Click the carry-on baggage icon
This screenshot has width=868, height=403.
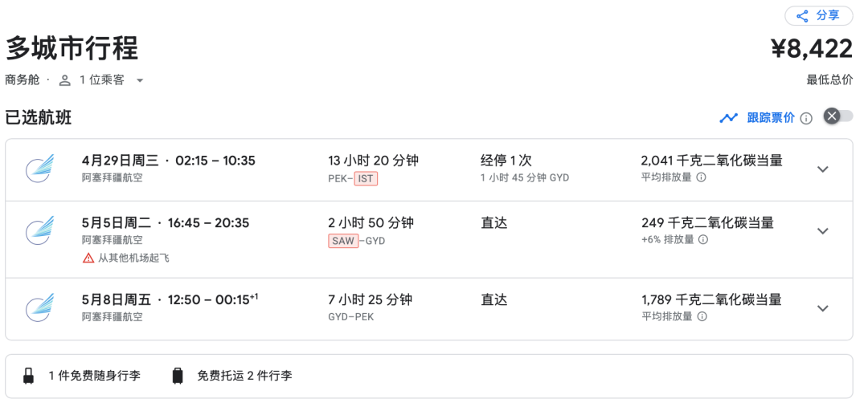coord(29,376)
